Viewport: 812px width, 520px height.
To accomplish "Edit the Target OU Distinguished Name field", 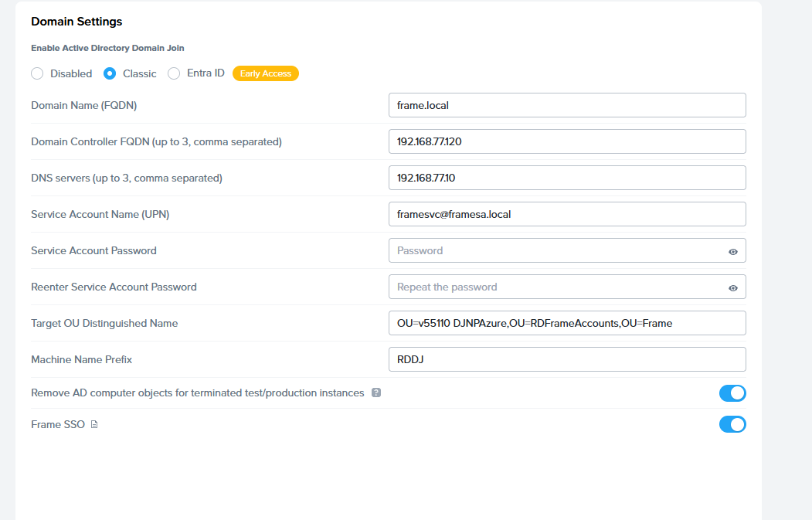I will [x=566, y=323].
